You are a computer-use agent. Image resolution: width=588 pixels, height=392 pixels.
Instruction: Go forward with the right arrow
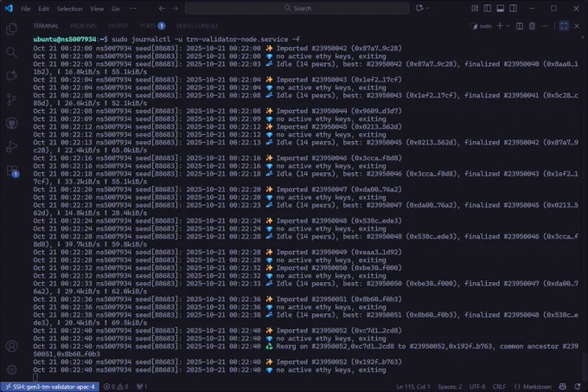[176, 9]
